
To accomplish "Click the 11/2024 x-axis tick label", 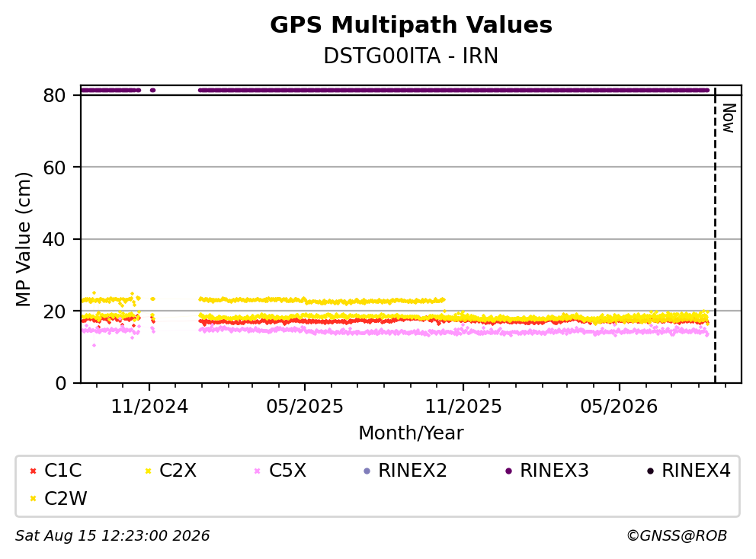I will click(x=149, y=407).
